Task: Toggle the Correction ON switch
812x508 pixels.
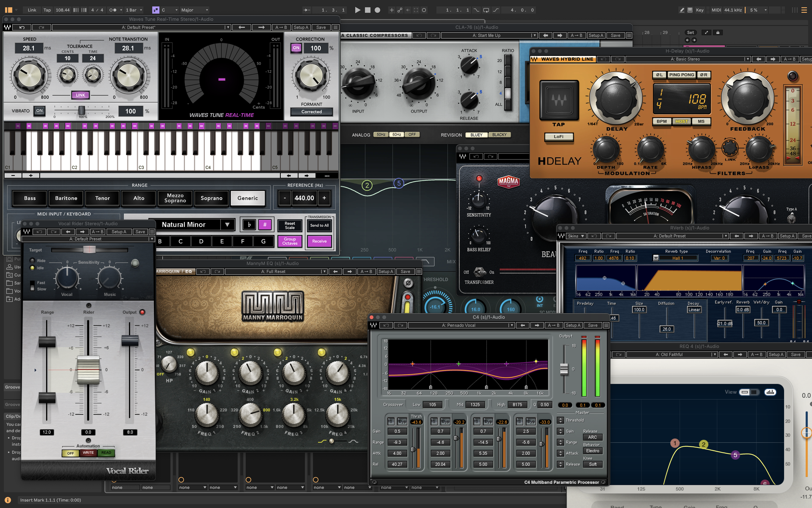Action: tap(296, 48)
